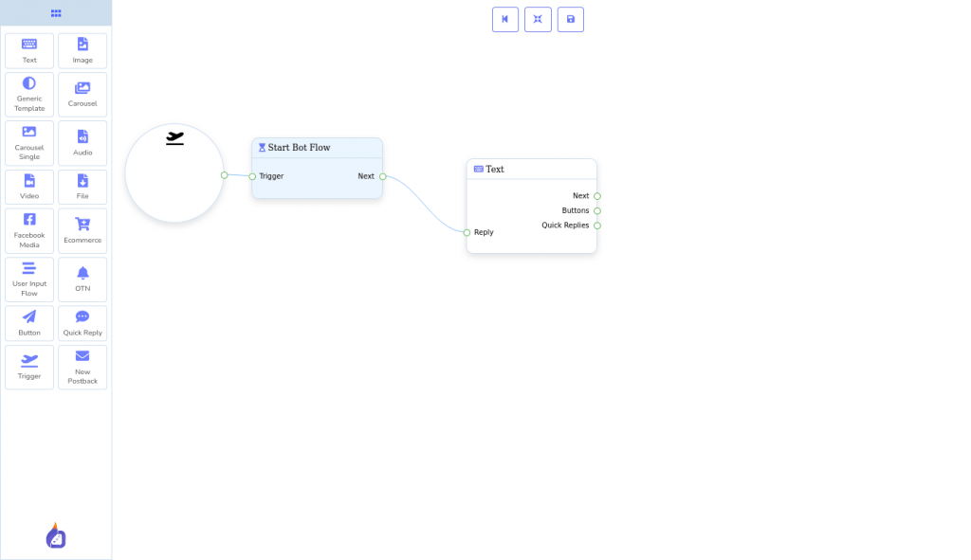Screen dimensions: 971x560
Task: Click the circular trigger node on canvas
Action: (x=174, y=173)
